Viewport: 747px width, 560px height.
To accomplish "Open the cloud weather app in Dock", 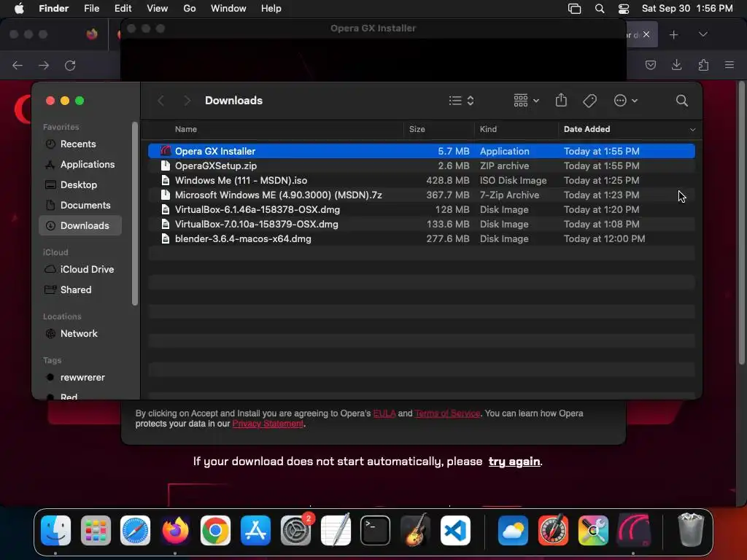I will pos(513,530).
